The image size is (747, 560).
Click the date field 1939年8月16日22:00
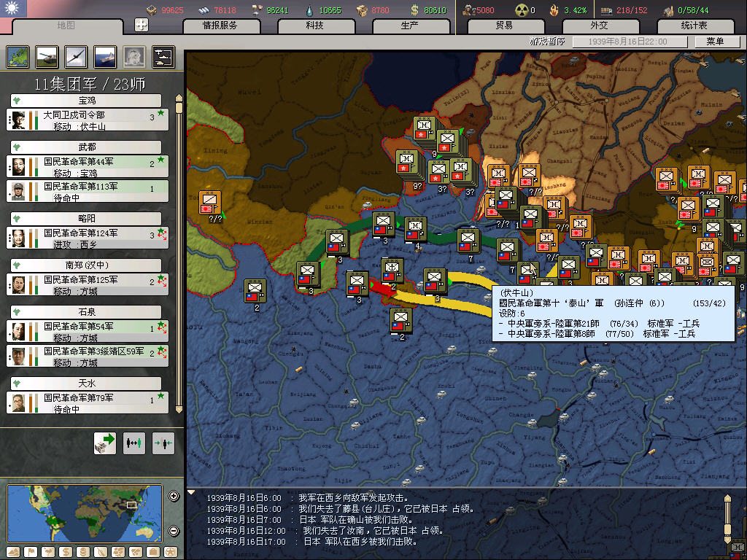click(630, 42)
